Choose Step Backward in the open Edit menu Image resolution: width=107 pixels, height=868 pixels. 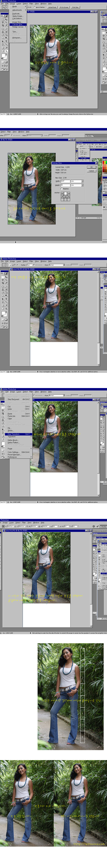19,399
